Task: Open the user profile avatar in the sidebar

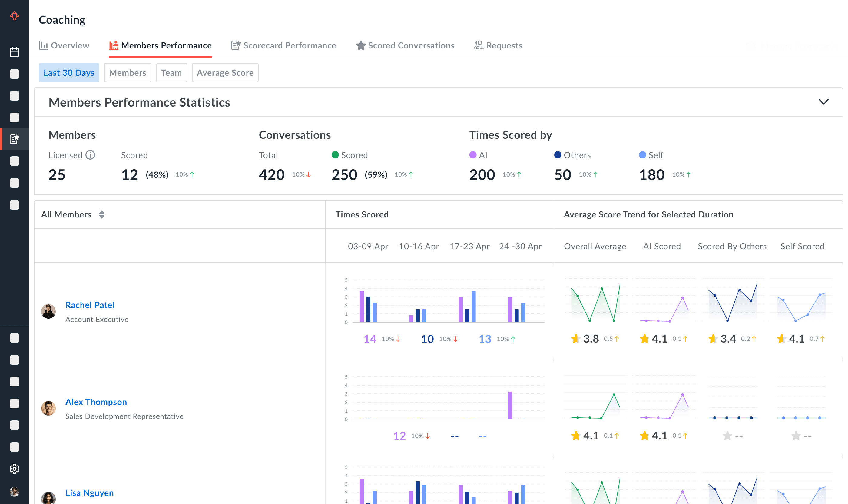Action: tap(14, 492)
